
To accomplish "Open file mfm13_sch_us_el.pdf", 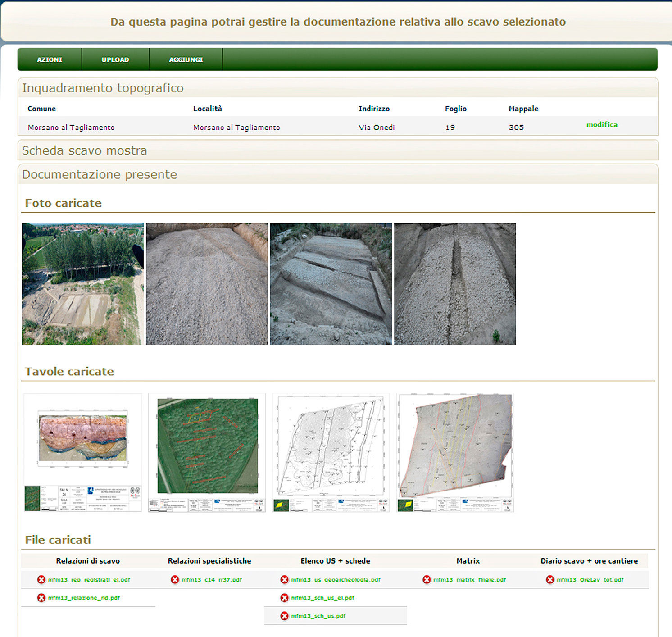I will coord(323,598).
